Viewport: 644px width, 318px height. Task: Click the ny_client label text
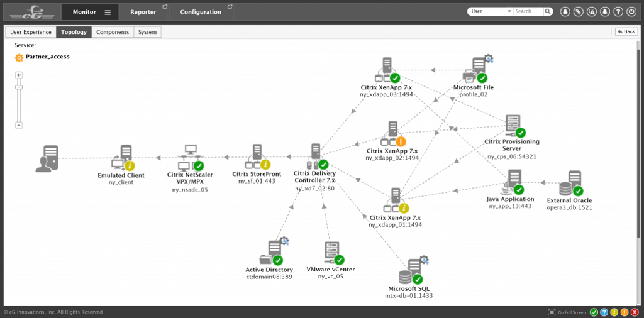[x=121, y=182]
